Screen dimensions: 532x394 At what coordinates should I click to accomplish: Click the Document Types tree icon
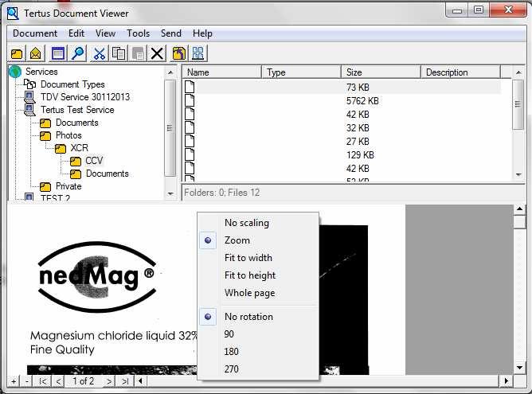pos(29,84)
